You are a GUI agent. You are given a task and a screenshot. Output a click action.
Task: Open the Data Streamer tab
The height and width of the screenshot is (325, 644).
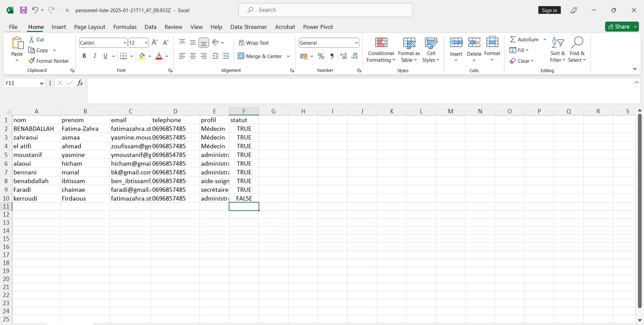248,27
